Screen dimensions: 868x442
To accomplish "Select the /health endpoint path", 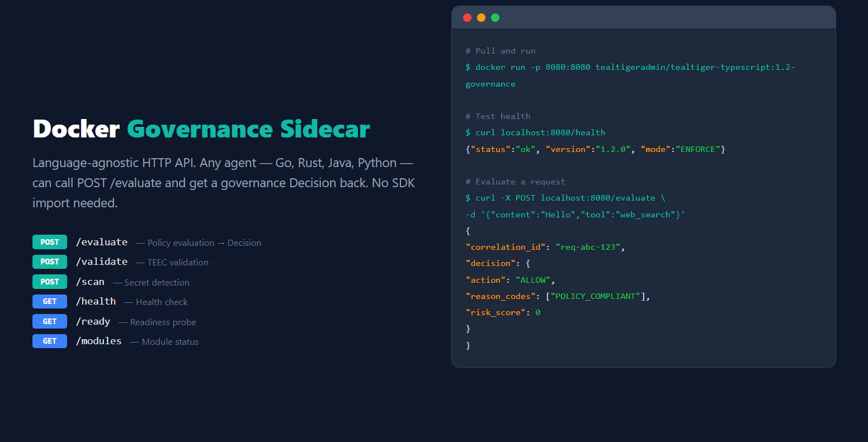I will coord(96,301).
